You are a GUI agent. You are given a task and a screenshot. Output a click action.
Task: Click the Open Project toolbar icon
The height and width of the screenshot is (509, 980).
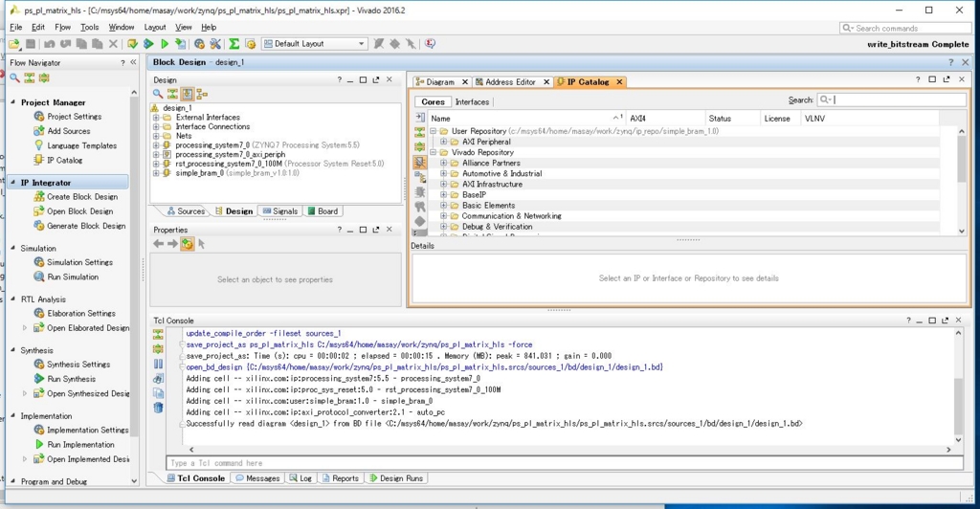pos(13,44)
